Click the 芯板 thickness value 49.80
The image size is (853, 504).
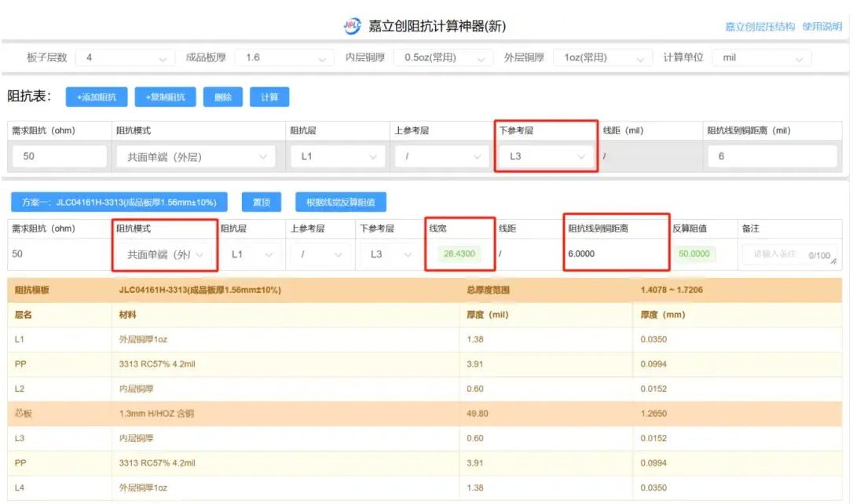pyautogui.click(x=477, y=414)
